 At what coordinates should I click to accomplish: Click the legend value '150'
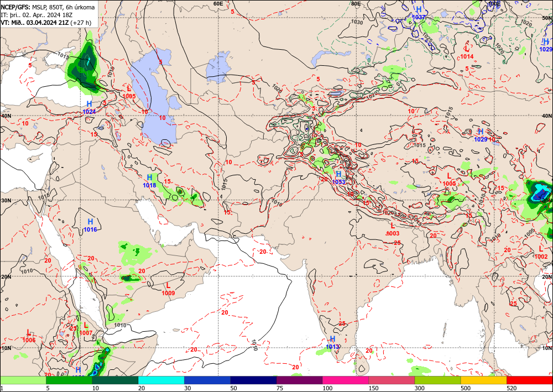(373, 389)
